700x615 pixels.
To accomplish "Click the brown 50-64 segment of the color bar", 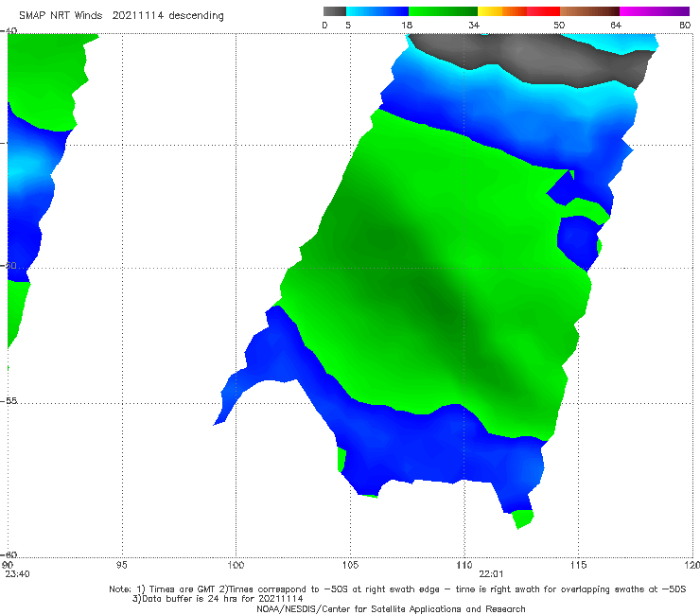I will 589,11.
